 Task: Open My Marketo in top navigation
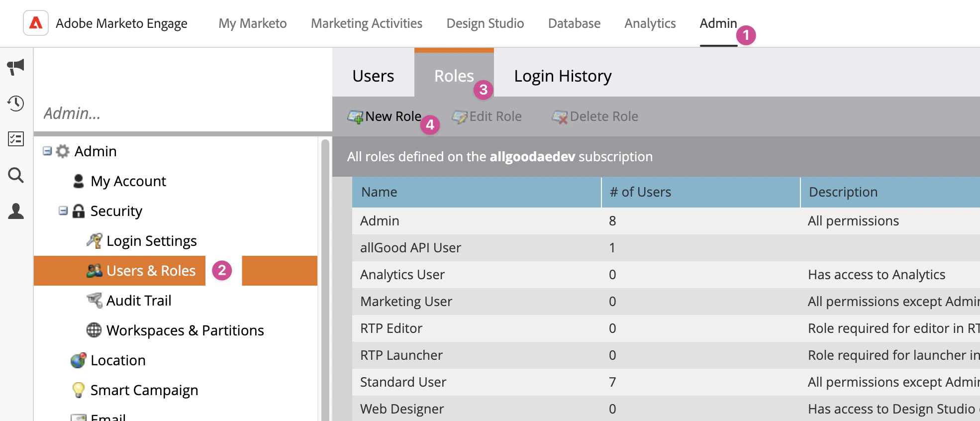(253, 23)
